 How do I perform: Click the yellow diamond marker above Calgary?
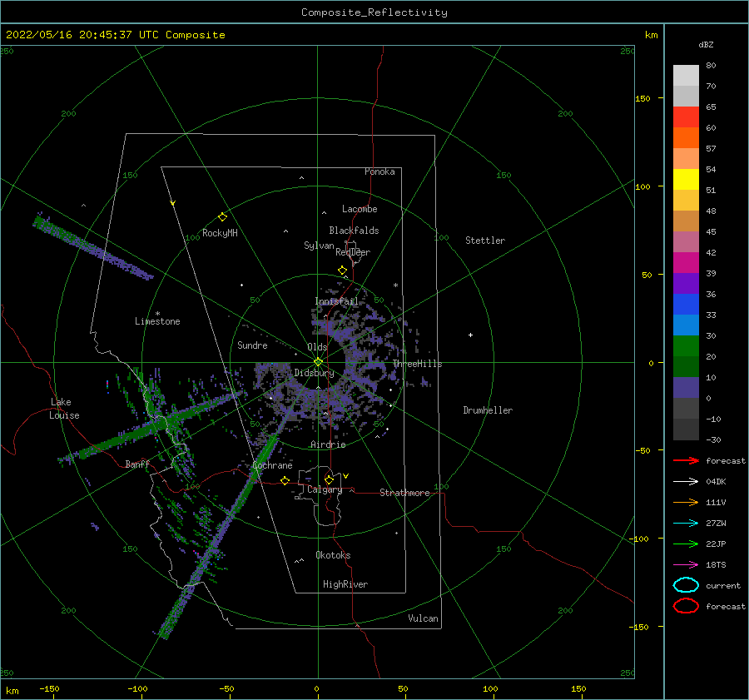pos(329,479)
